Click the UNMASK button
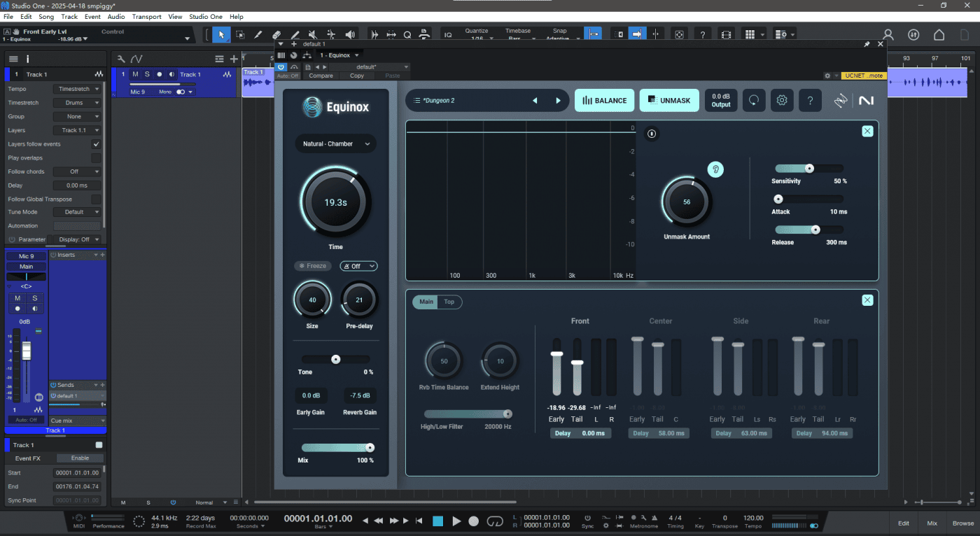 pos(669,100)
